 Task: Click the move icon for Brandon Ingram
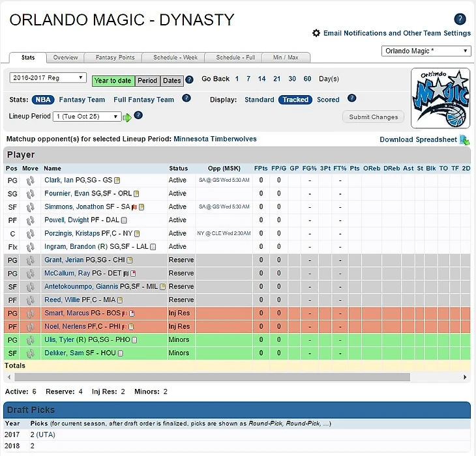pos(31,248)
